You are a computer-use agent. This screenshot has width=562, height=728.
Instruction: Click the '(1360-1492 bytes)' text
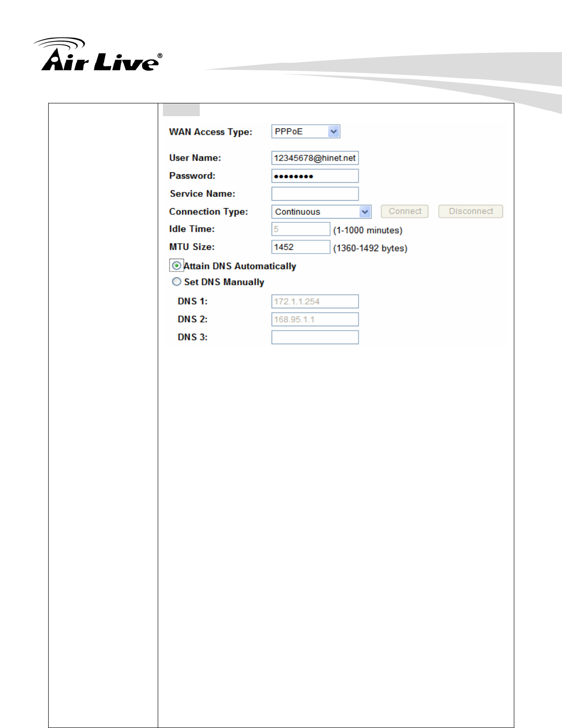(x=370, y=248)
